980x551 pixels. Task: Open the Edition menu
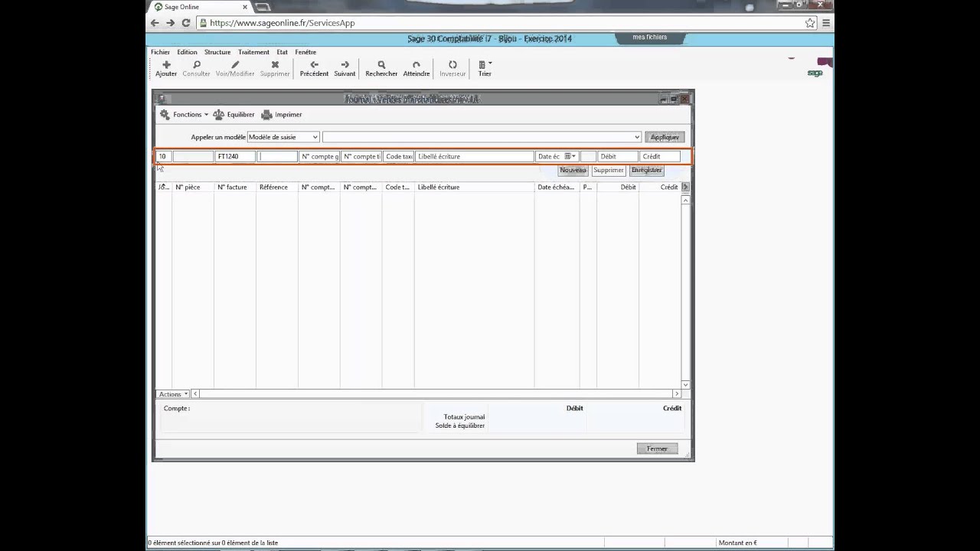187,52
